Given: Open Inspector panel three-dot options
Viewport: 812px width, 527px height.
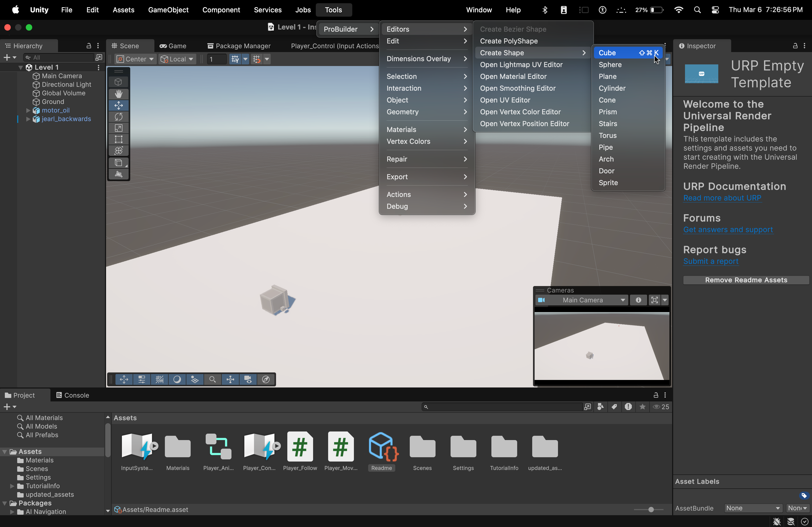Looking at the screenshot, I should tap(804, 46).
